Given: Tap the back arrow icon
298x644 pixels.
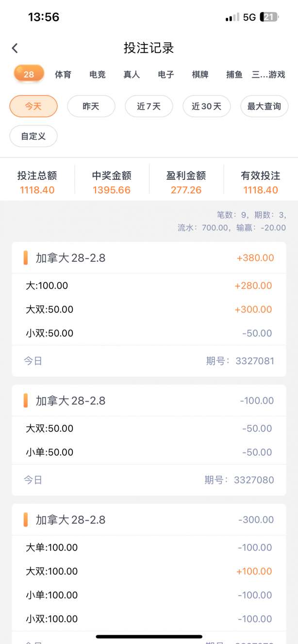Looking at the screenshot, I should (15, 48).
